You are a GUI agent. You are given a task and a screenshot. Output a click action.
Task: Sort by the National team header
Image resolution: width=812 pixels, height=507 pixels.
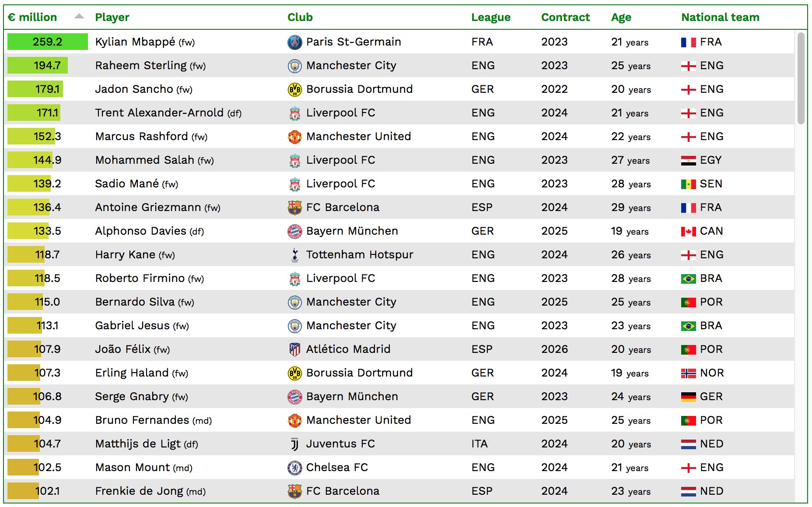(x=721, y=17)
